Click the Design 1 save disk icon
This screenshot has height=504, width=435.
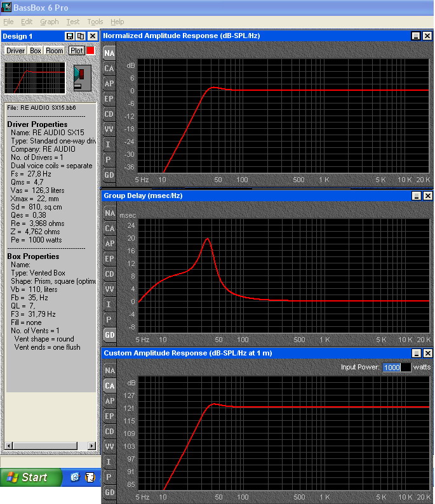(69, 36)
